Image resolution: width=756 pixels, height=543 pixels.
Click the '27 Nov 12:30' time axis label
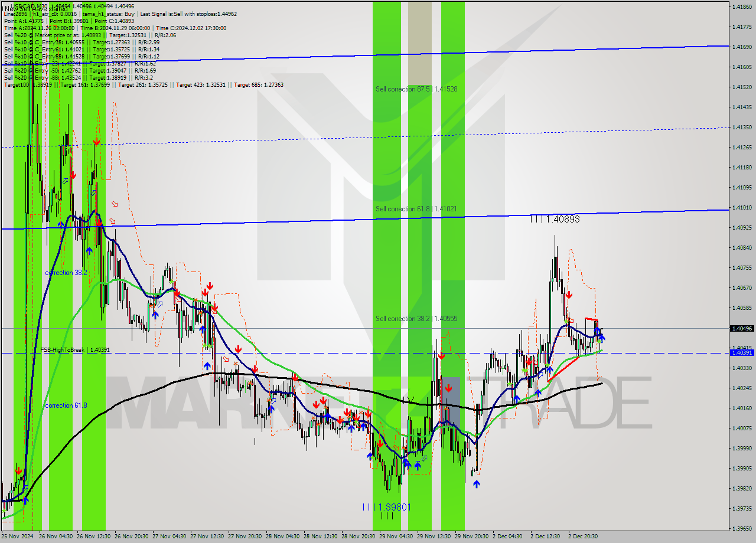tap(207, 537)
